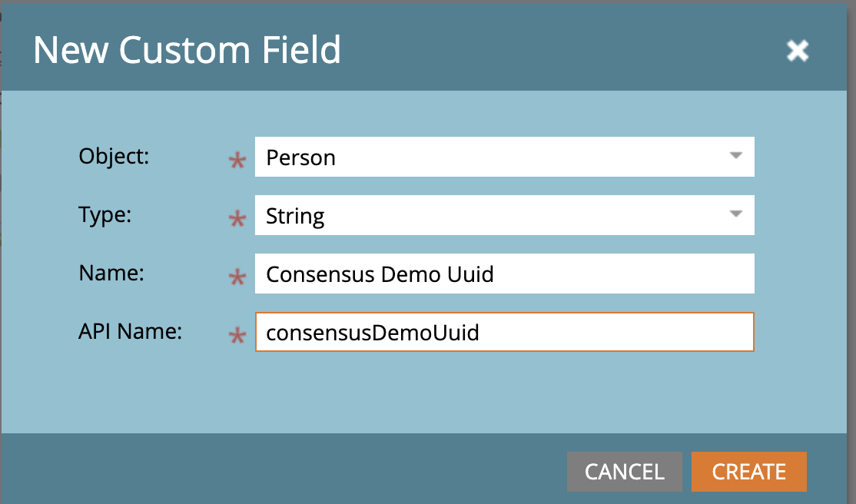Expand the Type dropdown arrow
This screenshot has width=856, height=504.
[736, 214]
